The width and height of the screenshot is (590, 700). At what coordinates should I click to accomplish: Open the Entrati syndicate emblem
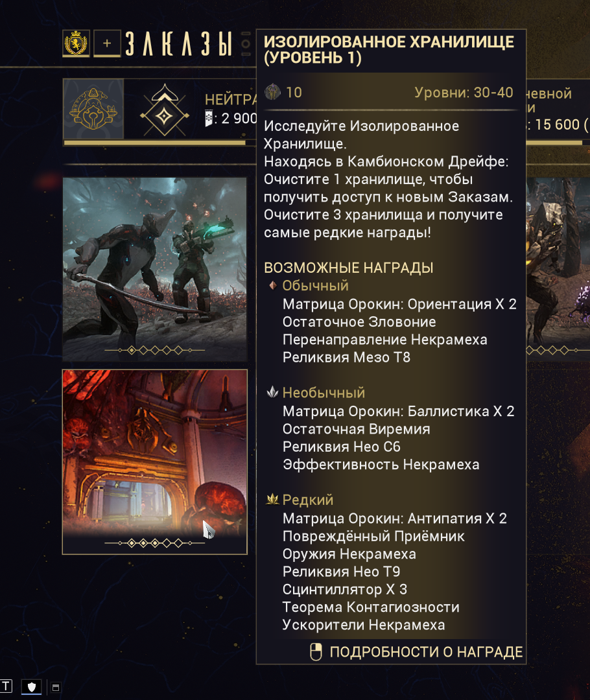(93, 109)
